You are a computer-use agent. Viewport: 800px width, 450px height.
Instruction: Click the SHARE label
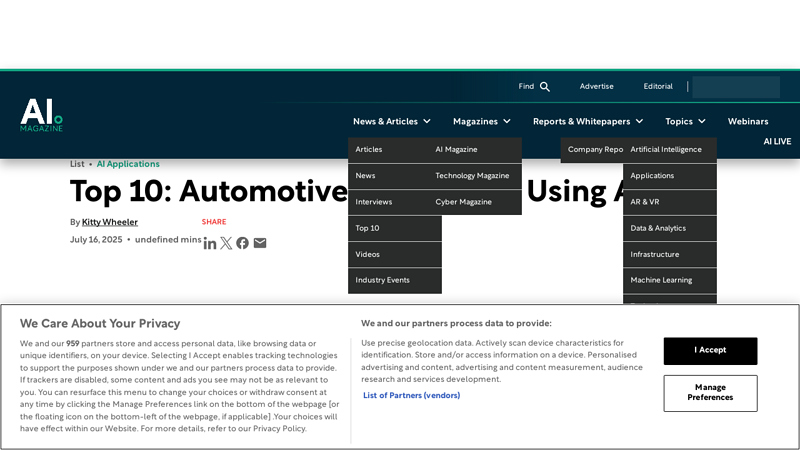(x=214, y=222)
